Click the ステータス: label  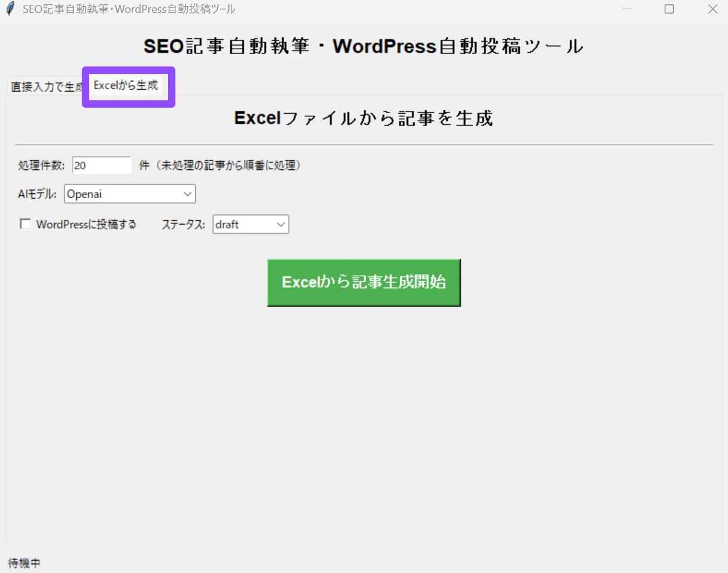click(x=183, y=225)
